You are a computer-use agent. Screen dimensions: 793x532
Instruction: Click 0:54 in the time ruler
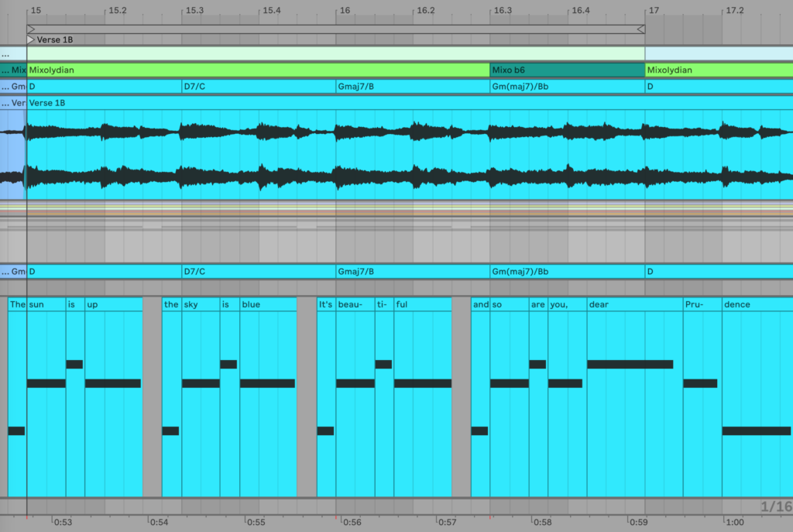(159, 522)
